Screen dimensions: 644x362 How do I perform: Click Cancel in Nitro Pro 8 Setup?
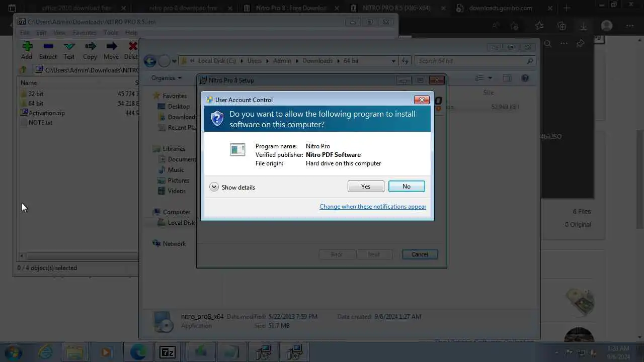(x=420, y=254)
